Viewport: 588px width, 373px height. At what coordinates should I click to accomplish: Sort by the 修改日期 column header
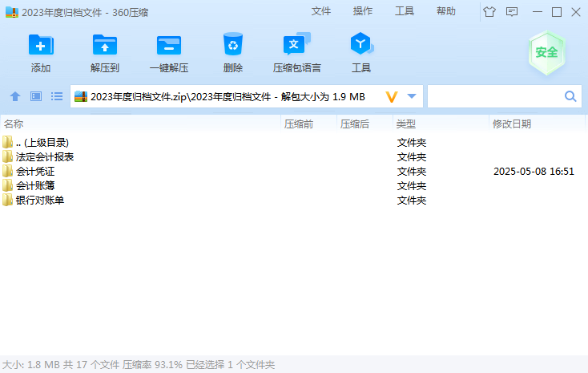pyautogui.click(x=512, y=124)
